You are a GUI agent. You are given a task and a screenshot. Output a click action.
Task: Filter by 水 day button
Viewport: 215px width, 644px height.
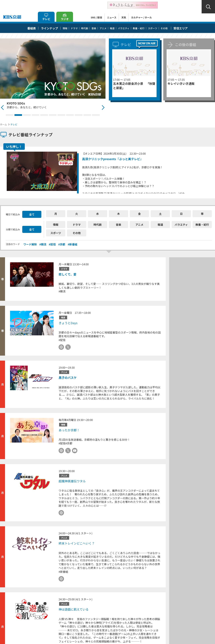[97, 214]
